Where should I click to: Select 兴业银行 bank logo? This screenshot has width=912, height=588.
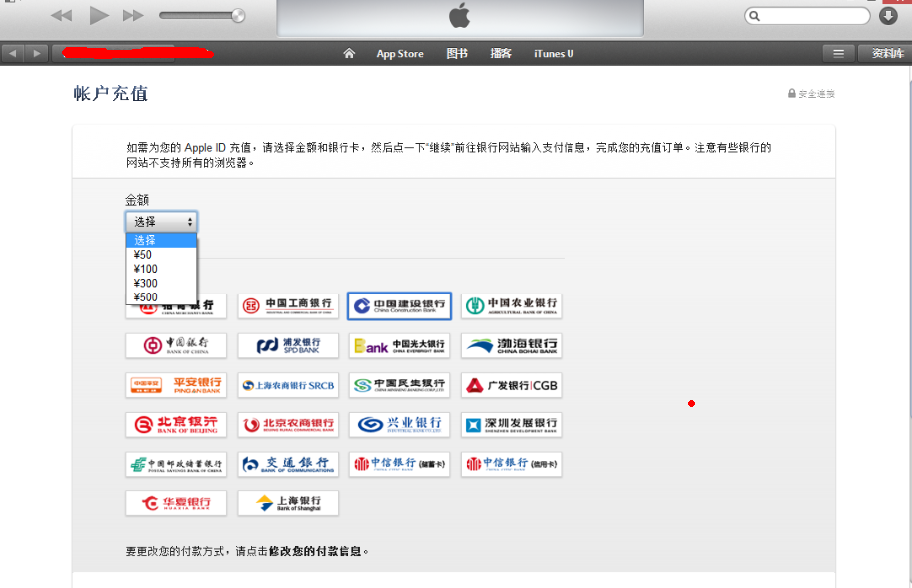point(399,425)
